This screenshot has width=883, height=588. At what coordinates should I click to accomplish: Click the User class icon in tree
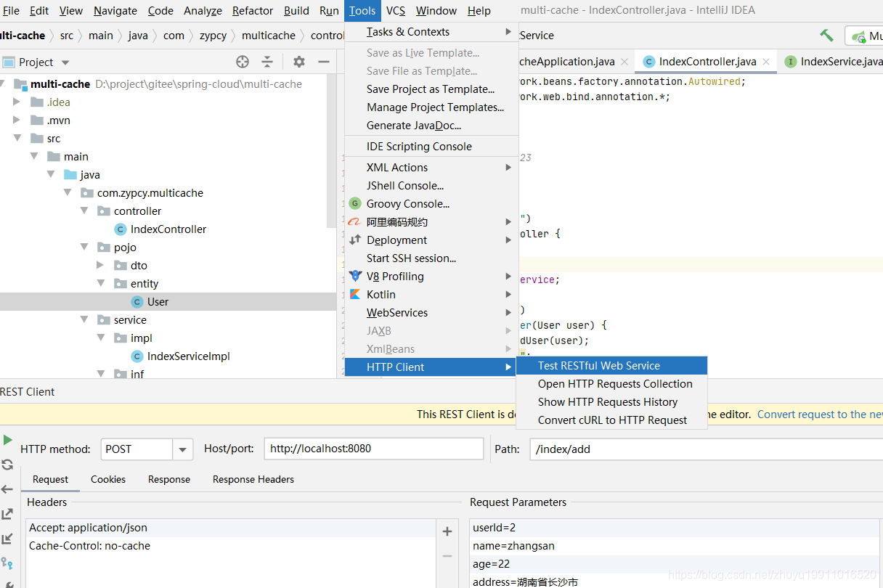click(137, 302)
